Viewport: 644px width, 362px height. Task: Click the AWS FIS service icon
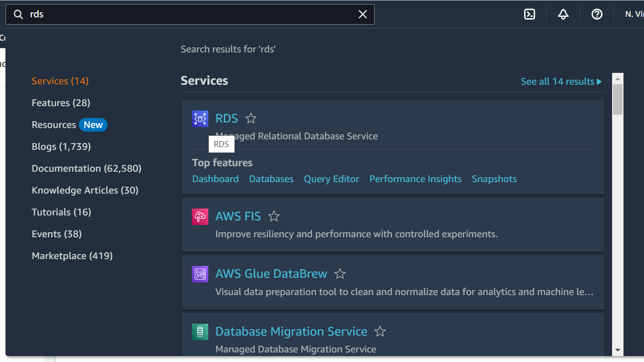[200, 216]
